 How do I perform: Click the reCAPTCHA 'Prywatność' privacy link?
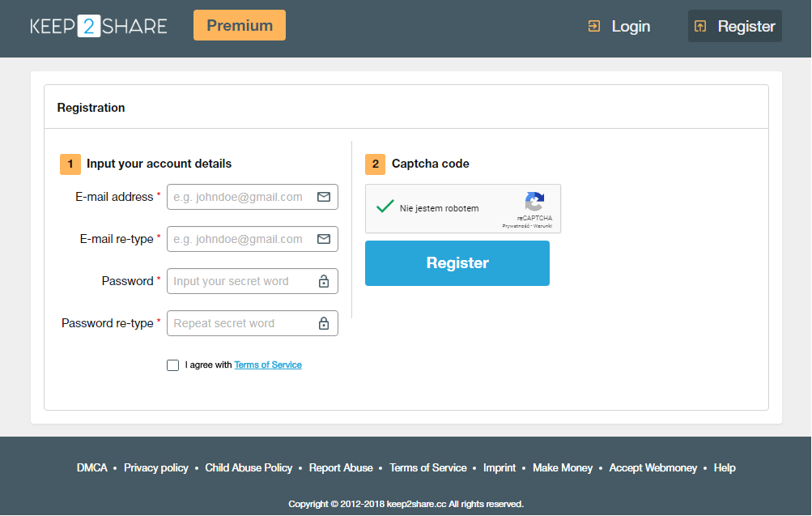click(x=515, y=226)
